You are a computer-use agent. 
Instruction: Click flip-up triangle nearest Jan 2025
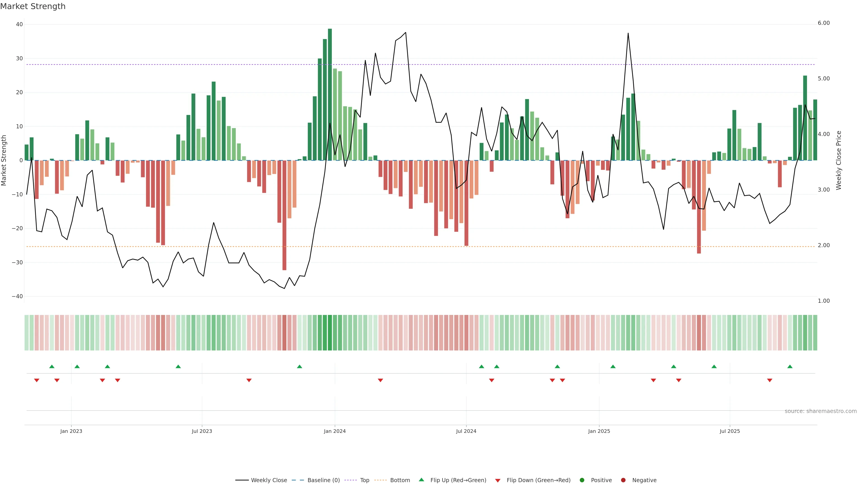point(613,366)
